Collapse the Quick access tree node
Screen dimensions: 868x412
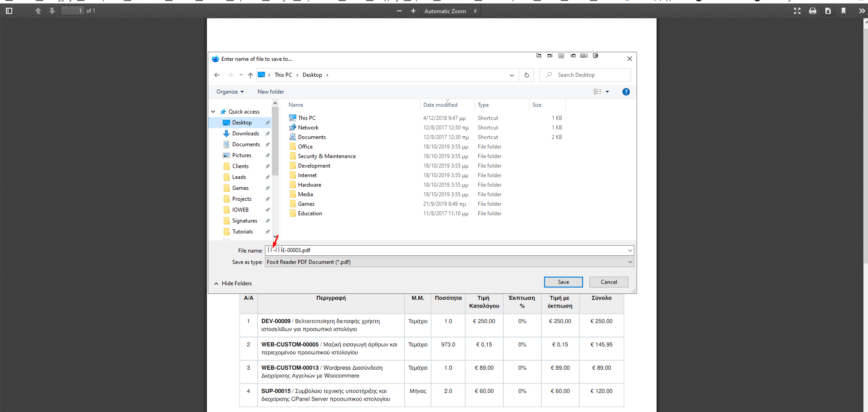(213, 112)
